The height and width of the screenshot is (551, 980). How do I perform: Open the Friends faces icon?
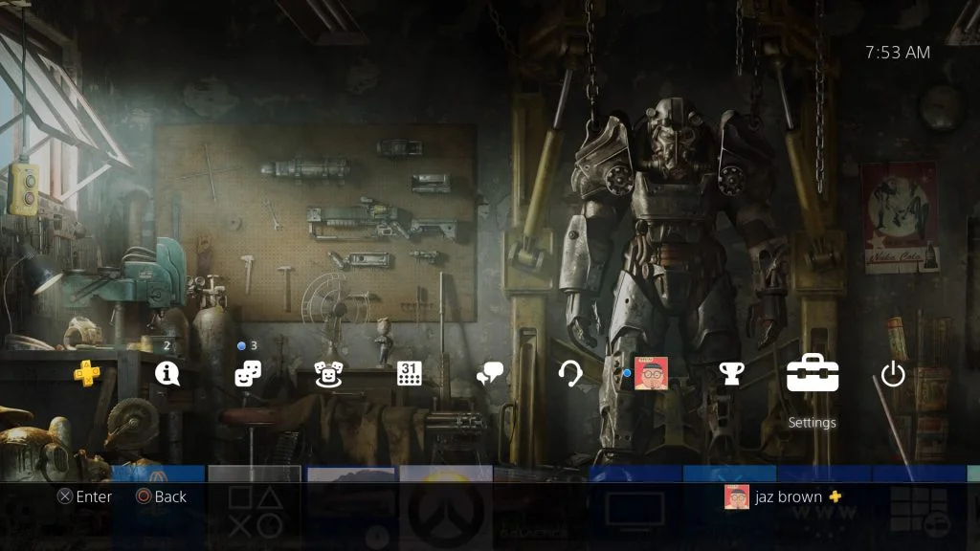click(x=248, y=374)
